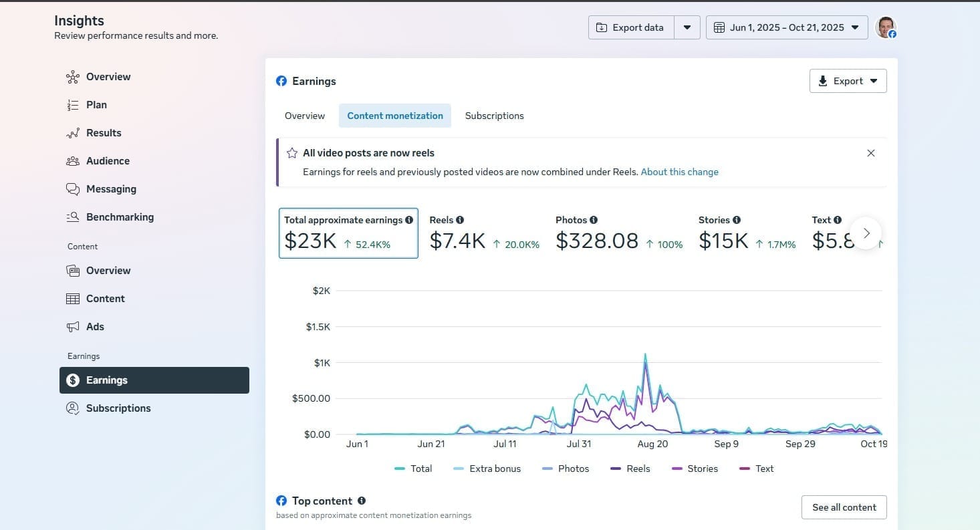Toggle Stories series in chart legend
This screenshot has width=980, height=530.
click(695, 469)
